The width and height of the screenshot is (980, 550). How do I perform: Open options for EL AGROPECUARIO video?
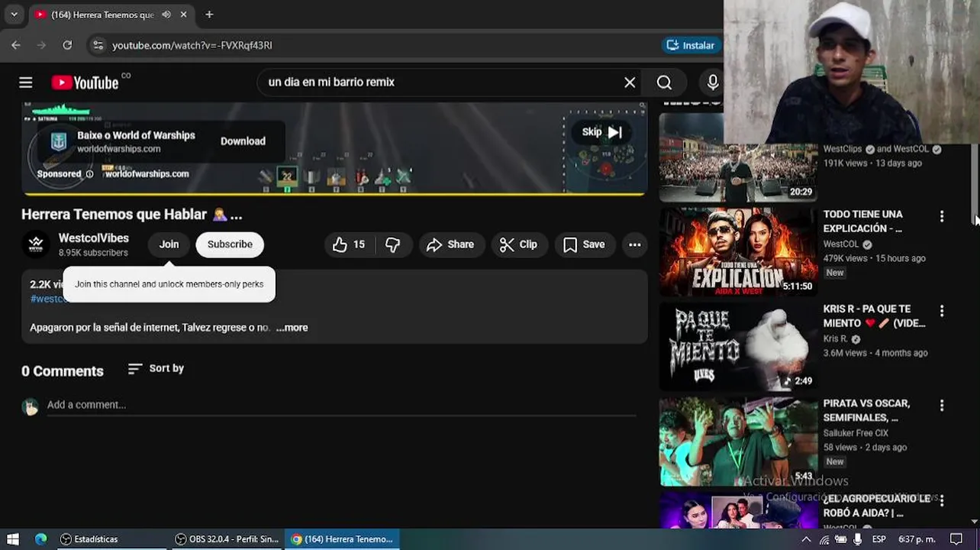click(941, 501)
